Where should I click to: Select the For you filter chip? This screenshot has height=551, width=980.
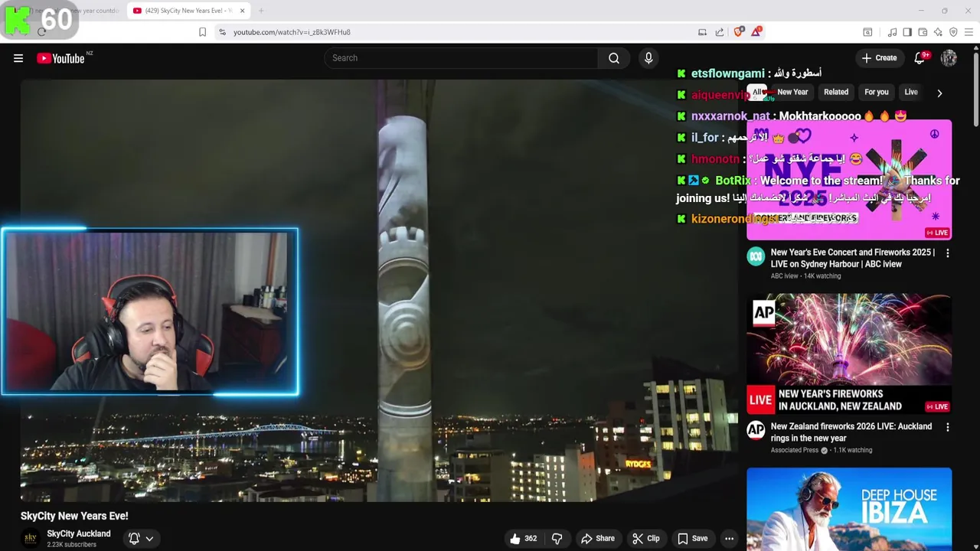coord(877,92)
